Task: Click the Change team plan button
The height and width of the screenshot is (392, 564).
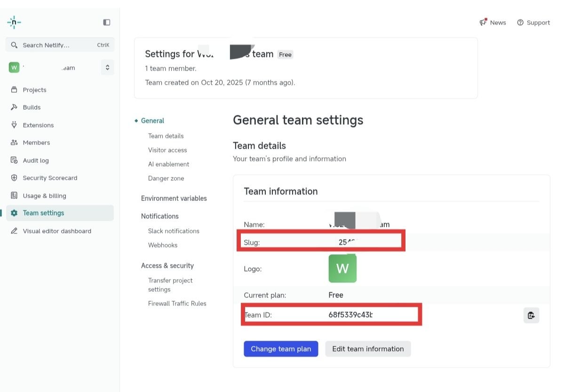Action: point(281,349)
